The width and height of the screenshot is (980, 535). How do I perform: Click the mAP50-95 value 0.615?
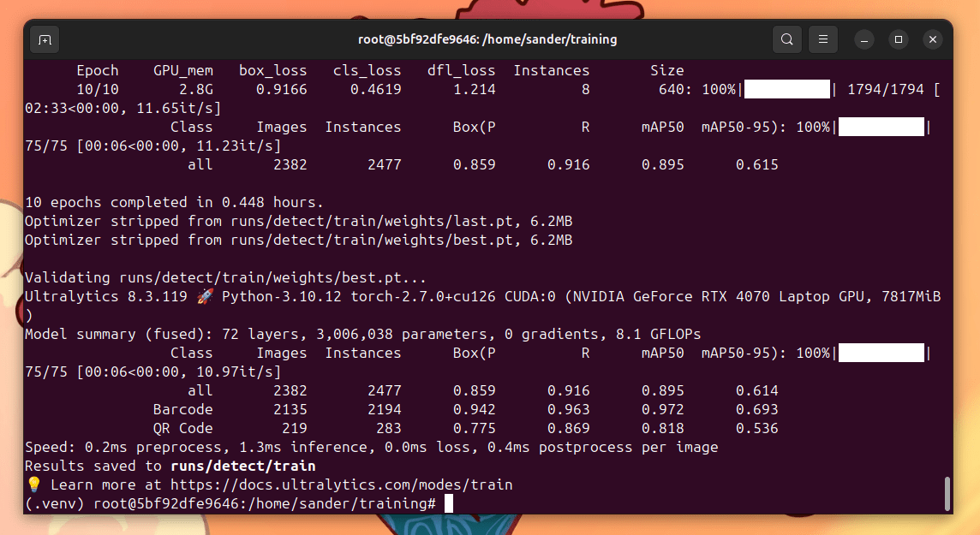click(x=757, y=165)
